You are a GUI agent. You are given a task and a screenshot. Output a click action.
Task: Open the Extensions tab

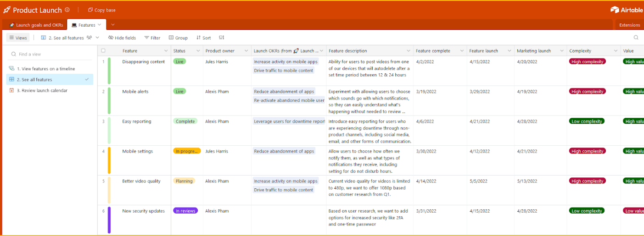[x=629, y=25]
